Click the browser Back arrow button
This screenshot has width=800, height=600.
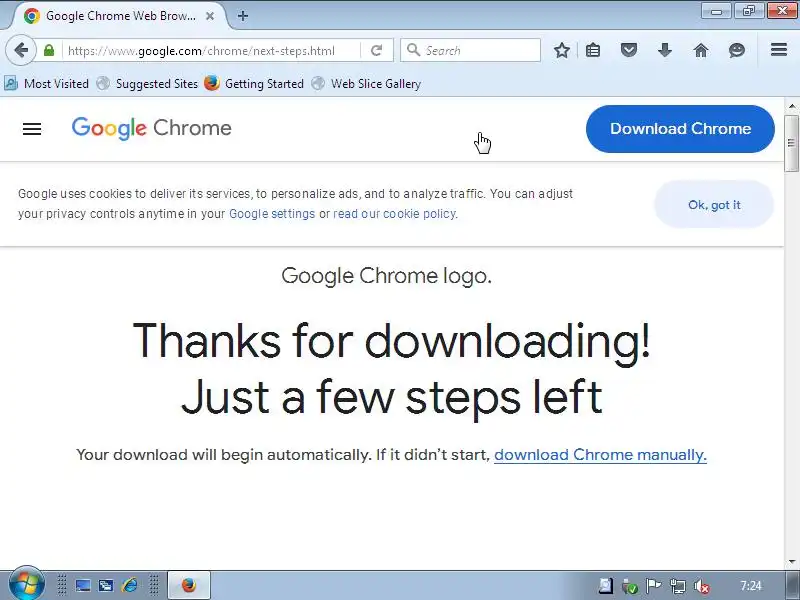coord(21,50)
